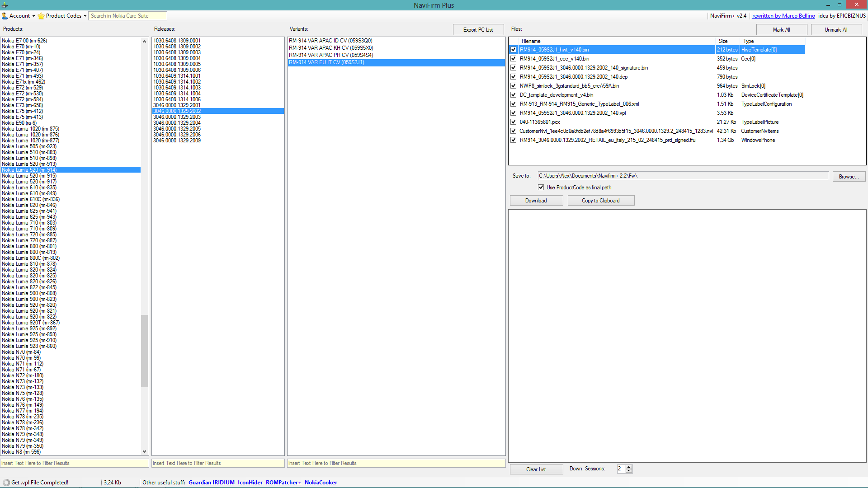
Task: Click the Products filter text field
Action: click(x=75, y=463)
